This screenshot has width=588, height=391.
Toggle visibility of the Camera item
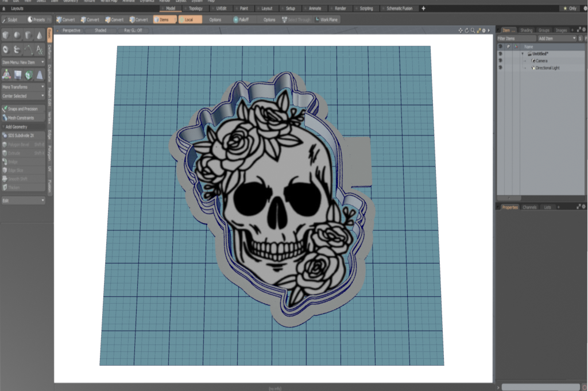click(500, 60)
